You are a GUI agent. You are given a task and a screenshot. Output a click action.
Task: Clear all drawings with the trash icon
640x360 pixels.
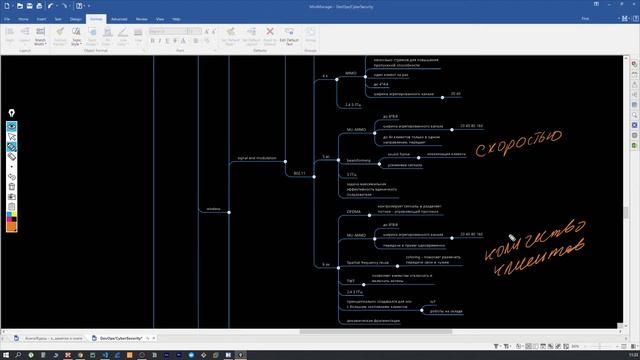click(11, 187)
